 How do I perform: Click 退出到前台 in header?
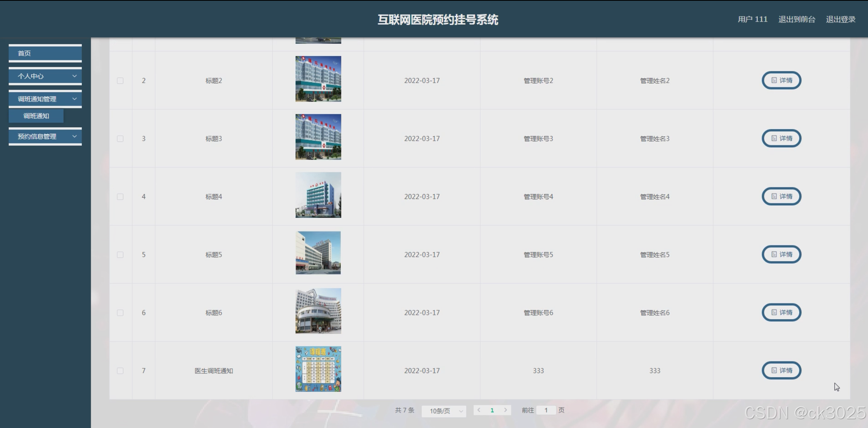tap(797, 19)
